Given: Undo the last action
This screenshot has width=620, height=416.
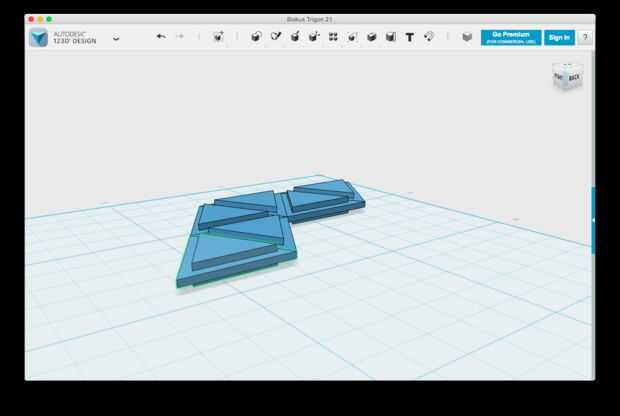Looking at the screenshot, I should pyautogui.click(x=161, y=36).
